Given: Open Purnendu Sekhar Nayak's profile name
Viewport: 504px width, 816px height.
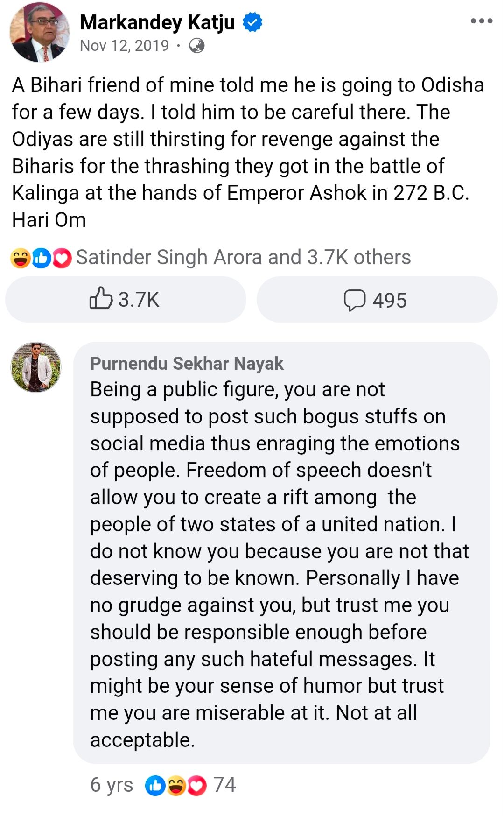Looking at the screenshot, I should 187,364.
